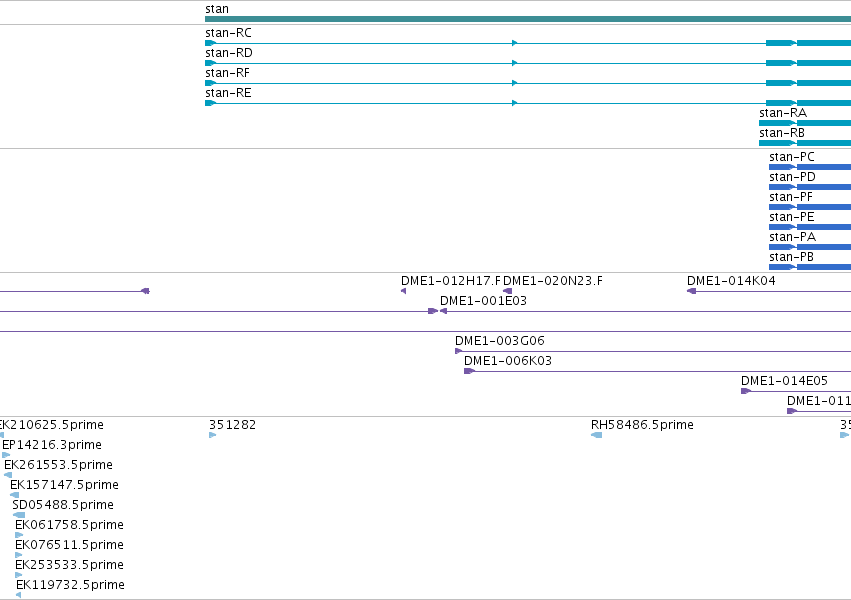Click the EK210625.5prime EST label
The height and width of the screenshot is (600, 851).
[x=52, y=425]
